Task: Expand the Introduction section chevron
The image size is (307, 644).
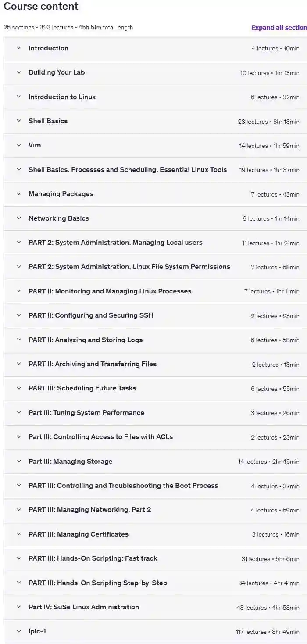Action: [19, 48]
